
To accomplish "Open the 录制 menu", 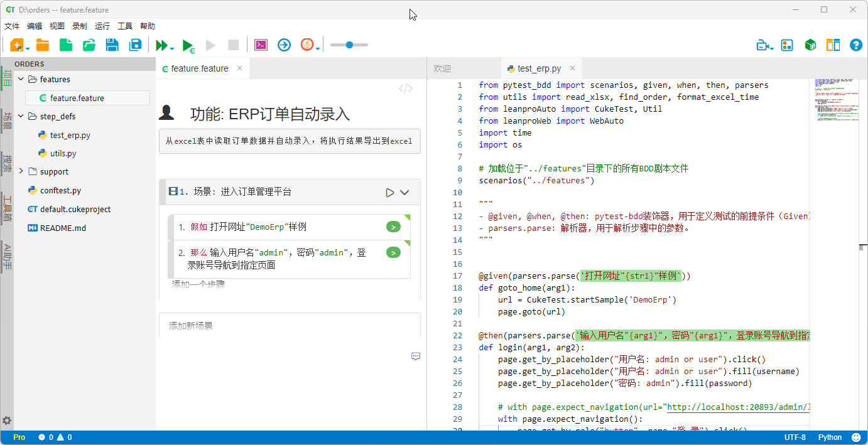I will (x=80, y=26).
